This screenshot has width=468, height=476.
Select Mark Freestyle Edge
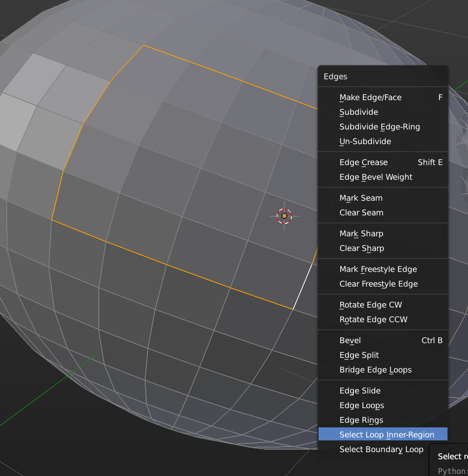(383, 269)
